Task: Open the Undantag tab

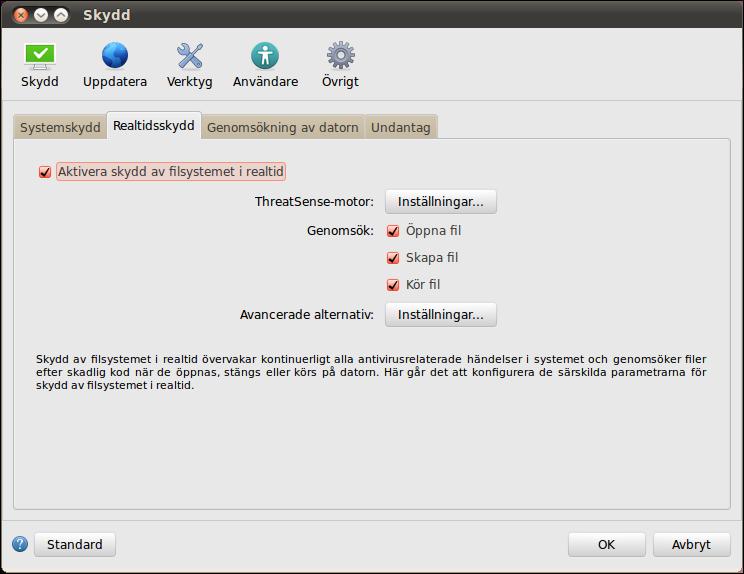Action: 401,127
